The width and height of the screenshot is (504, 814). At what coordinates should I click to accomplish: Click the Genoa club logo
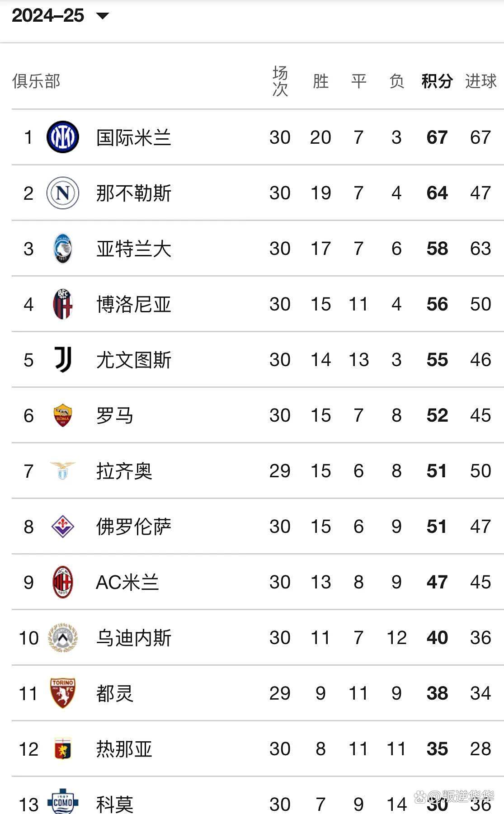point(63,749)
